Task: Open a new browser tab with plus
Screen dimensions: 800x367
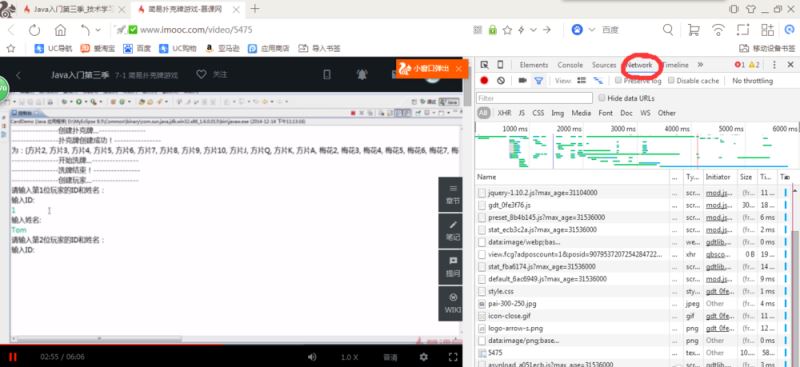Action: pyautogui.click(x=255, y=9)
